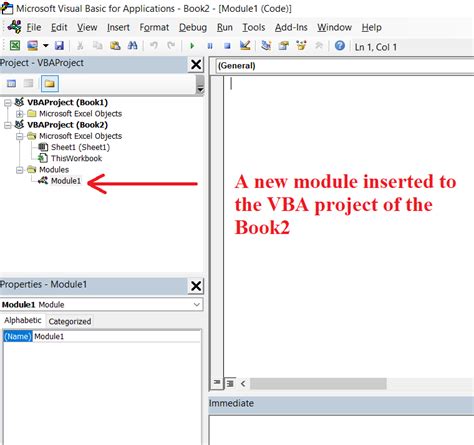
Task: Collapse the Modules folder node
Action: coord(20,170)
